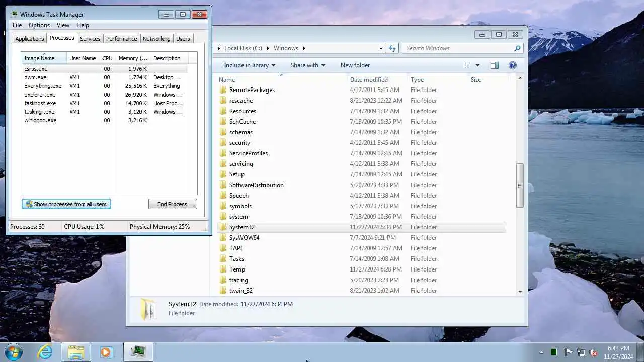
Task: Open address bar history dropdown
Action: (x=381, y=48)
